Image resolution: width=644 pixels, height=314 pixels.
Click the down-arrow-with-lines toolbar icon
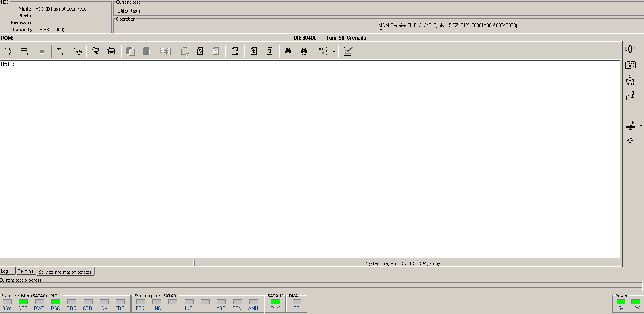[x=61, y=51]
